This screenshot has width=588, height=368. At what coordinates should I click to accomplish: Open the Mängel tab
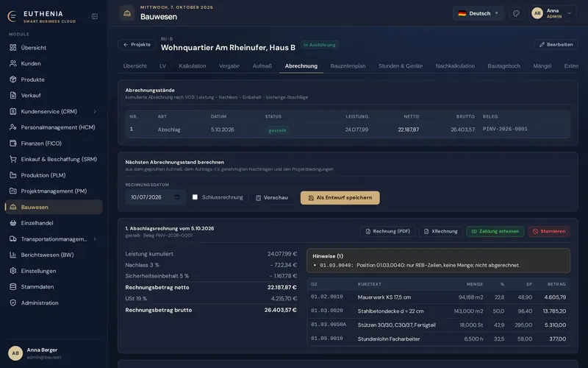[x=542, y=66]
